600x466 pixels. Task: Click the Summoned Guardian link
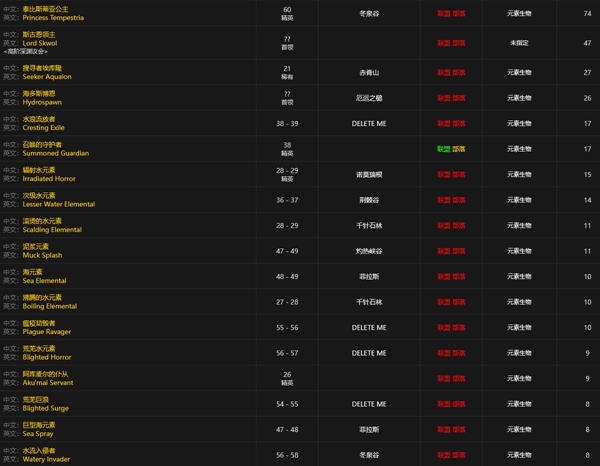click(x=55, y=153)
